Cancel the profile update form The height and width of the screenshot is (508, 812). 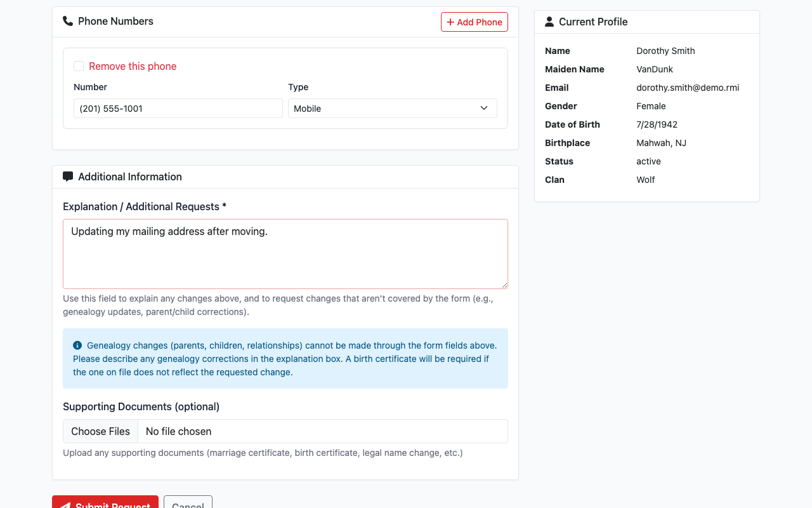point(188,503)
